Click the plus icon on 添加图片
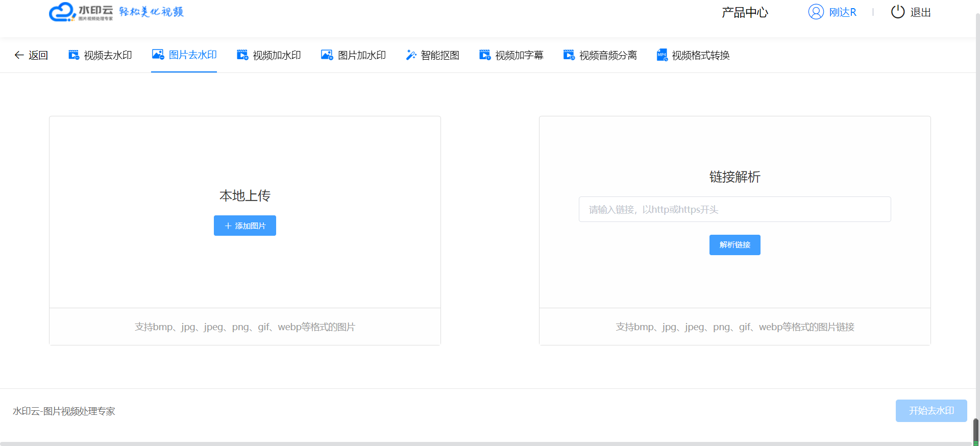This screenshot has width=980, height=446. (228, 226)
